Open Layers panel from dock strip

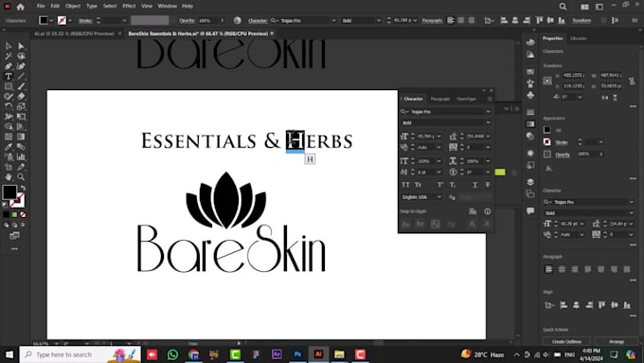(530, 182)
